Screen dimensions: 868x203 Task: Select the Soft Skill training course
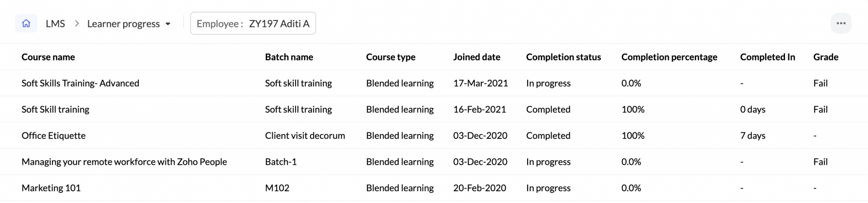[x=56, y=110]
